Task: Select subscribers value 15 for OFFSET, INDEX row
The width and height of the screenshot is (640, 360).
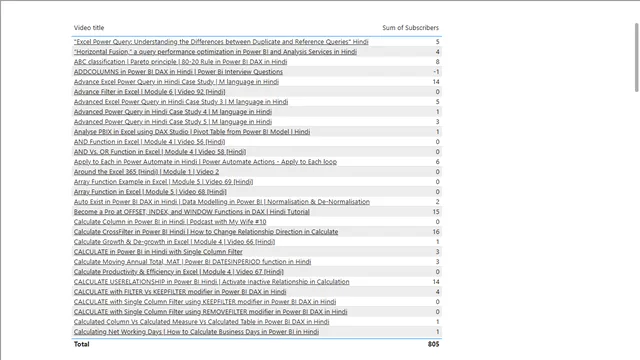Action: (436, 212)
